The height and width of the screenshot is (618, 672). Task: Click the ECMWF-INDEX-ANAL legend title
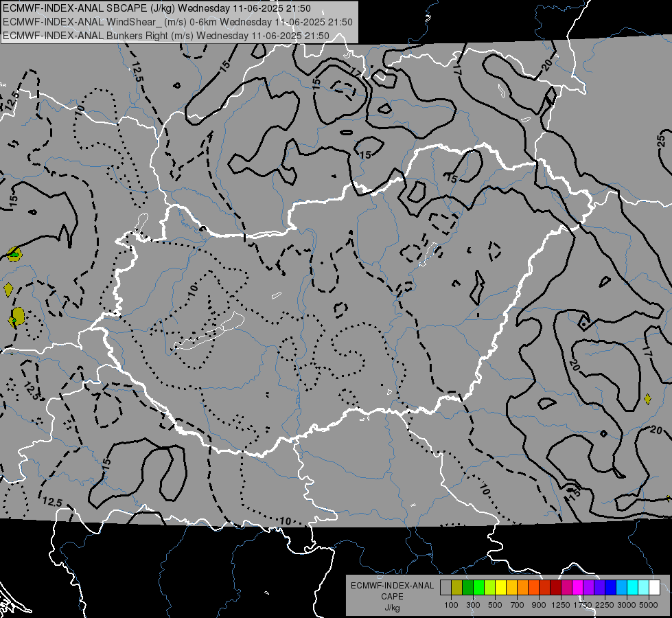point(392,586)
